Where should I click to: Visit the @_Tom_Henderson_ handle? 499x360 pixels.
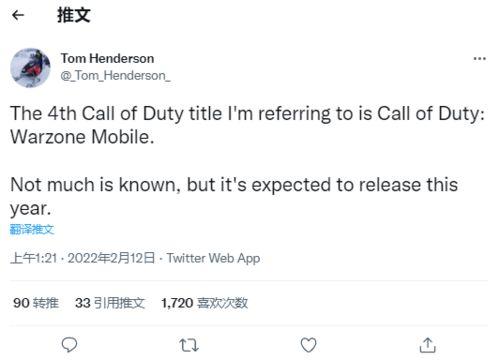(x=115, y=76)
